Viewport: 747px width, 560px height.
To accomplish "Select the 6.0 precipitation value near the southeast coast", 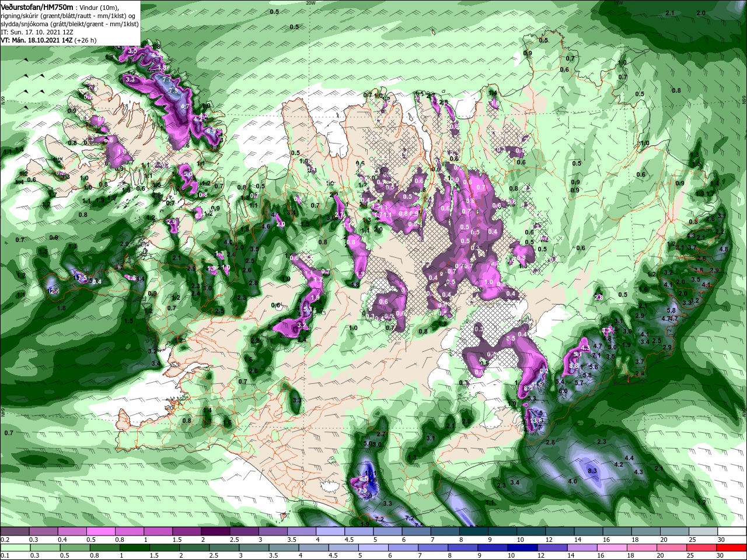I will coord(563,390).
